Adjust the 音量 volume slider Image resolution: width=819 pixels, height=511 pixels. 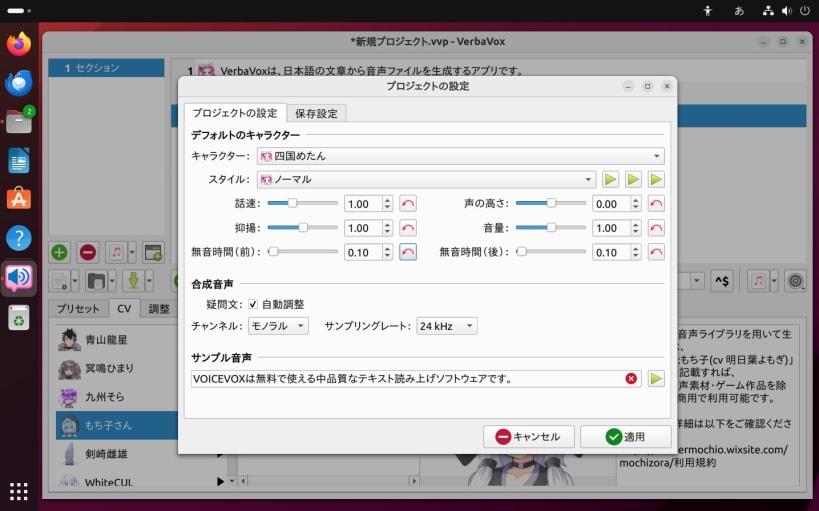pyautogui.click(x=551, y=227)
